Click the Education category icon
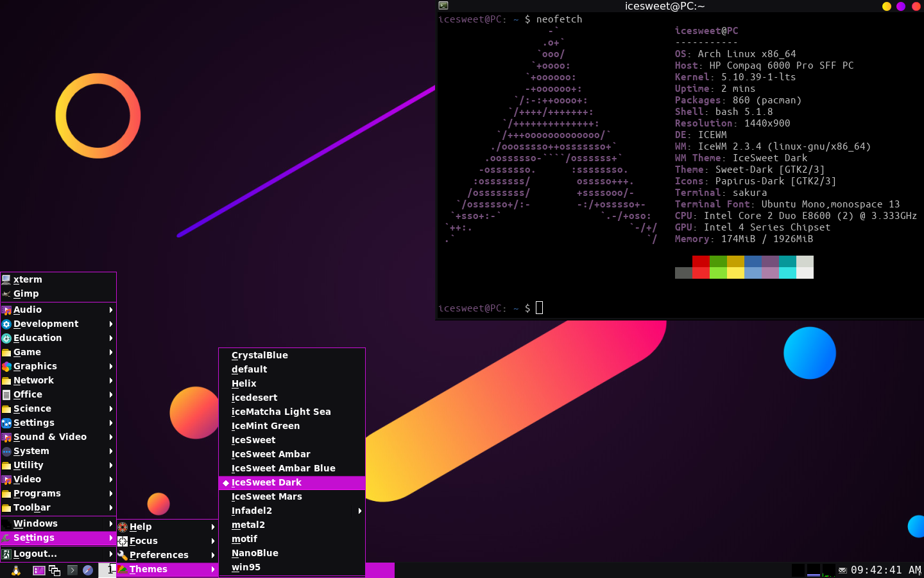This screenshot has height=578, width=924. (x=6, y=338)
